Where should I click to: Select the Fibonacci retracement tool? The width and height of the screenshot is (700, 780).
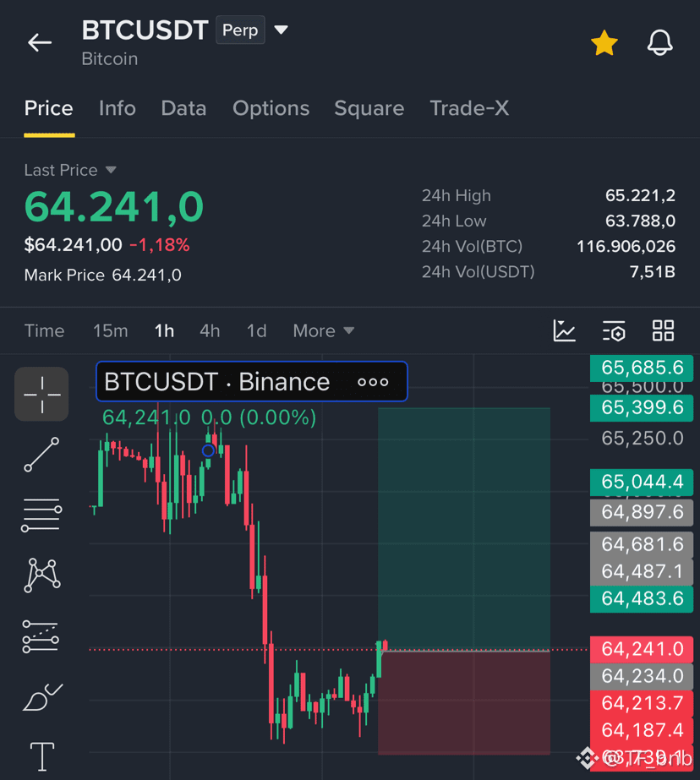41,515
